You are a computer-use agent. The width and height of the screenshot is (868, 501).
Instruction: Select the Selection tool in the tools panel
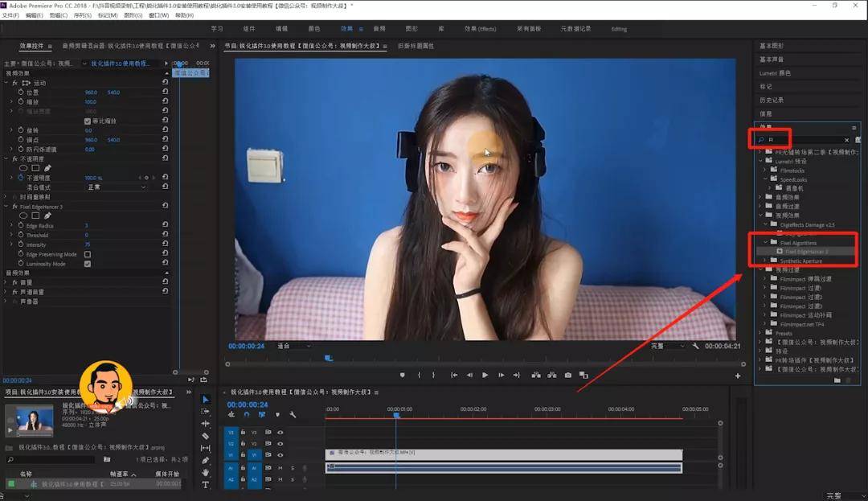click(206, 399)
